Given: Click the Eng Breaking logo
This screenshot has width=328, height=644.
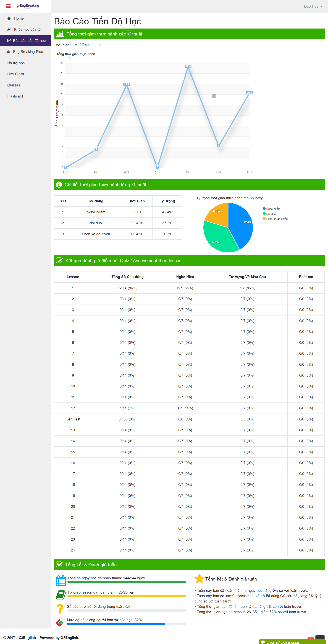Looking at the screenshot, I should coord(28,6).
